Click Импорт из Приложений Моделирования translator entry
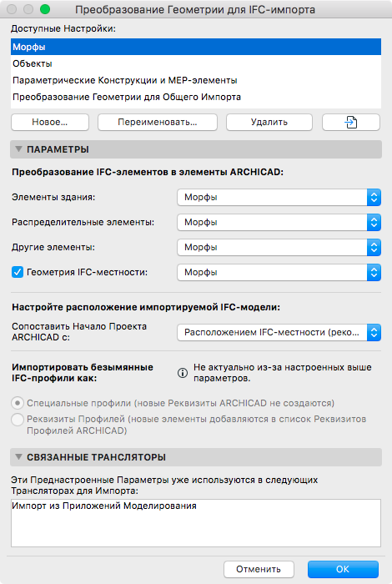The width and height of the screenshot is (392, 584). (x=104, y=506)
